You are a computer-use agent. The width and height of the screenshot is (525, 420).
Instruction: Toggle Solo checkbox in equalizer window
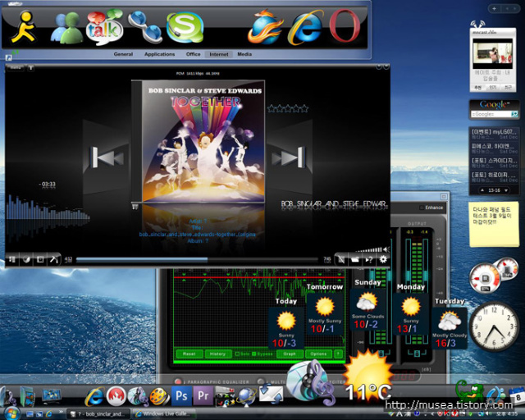pyautogui.click(x=237, y=354)
